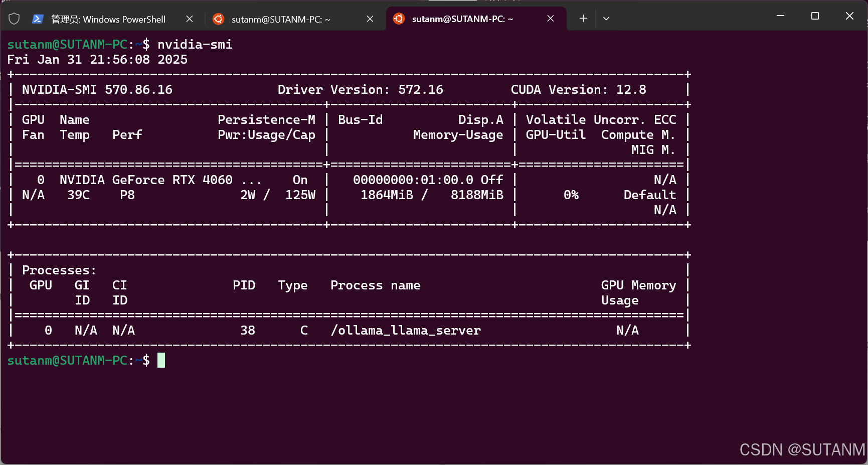Screen dimensions: 868x465
Task: Click the timestamp 'Fri Jan 31 21:56:08 2025'
Action: [97, 60]
